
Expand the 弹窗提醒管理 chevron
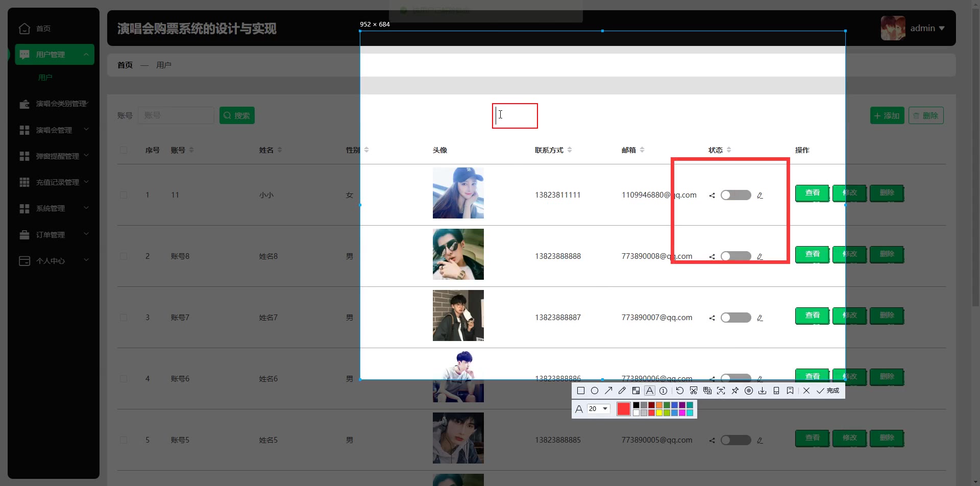click(86, 156)
